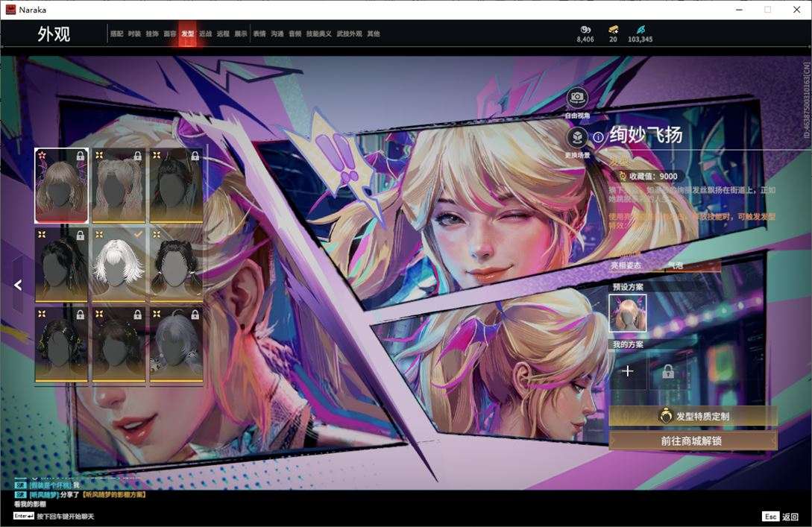
Task: Switch to the 近战 tab
Action: 206,34
